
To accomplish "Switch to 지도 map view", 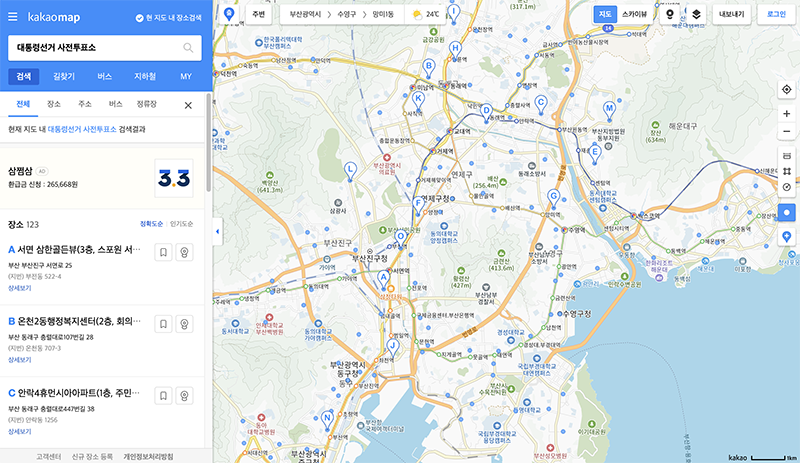I will click(x=605, y=14).
